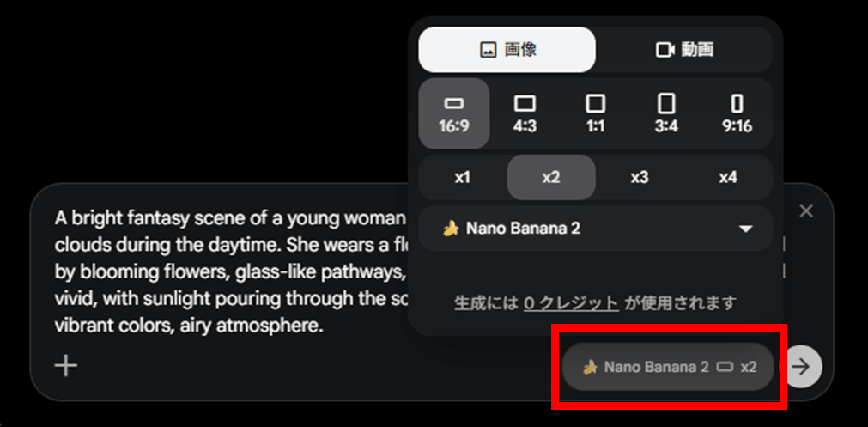This screenshot has height=427, width=868.
Task: Collapse settings via Nano Banana 2 x2 pill
Action: tap(668, 367)
